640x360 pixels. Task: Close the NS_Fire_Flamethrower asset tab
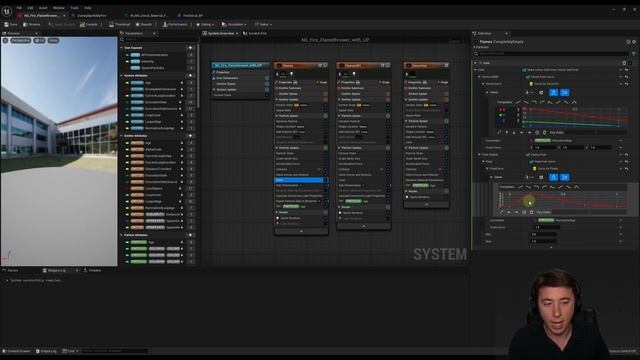click(64, 16)
